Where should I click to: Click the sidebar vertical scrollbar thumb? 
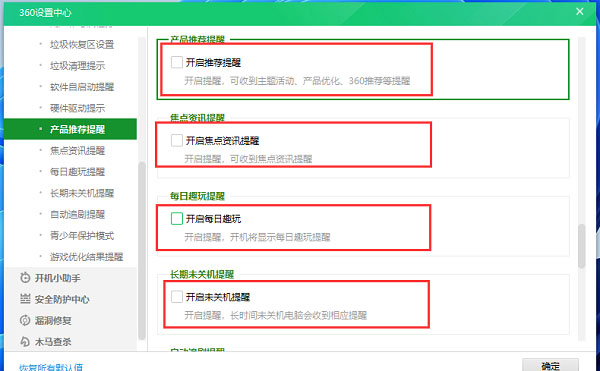[x=142, y=251]
